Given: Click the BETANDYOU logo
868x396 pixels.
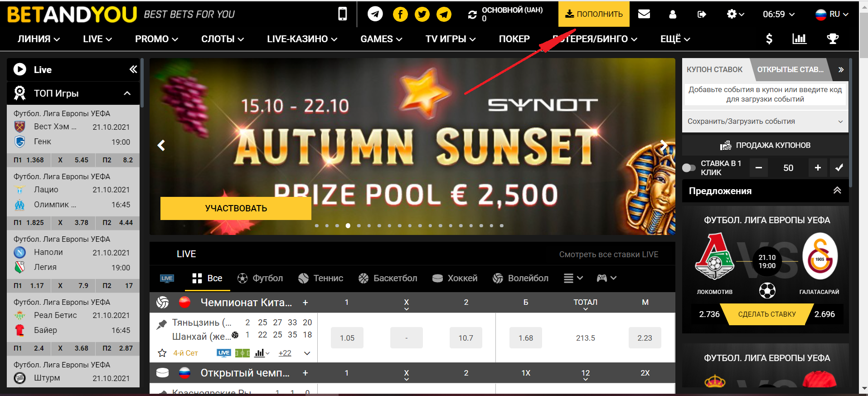Looking at the screenshot, I should pos(72,15).
